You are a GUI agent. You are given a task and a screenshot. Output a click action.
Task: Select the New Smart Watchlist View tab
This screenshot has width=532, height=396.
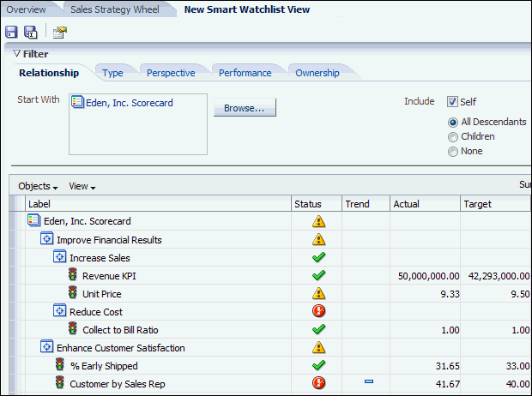[x=247, y=9]
